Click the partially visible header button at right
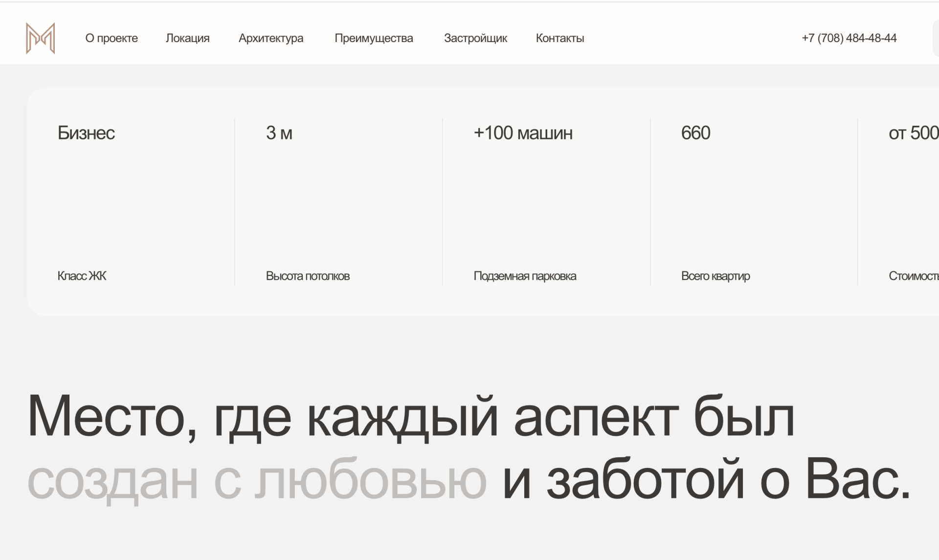939x560 pixels. pos(936,38)
